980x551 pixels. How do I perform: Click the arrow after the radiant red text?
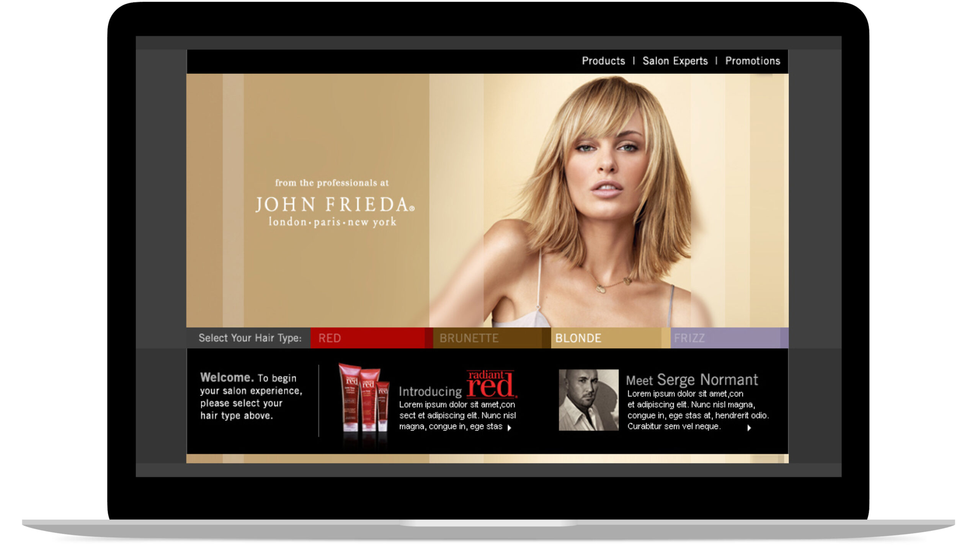509,428
